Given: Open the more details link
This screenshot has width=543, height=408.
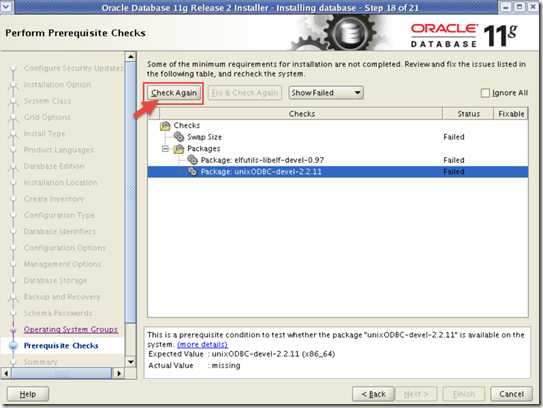Looking at the screenshot, I should (x=203, y=345).
